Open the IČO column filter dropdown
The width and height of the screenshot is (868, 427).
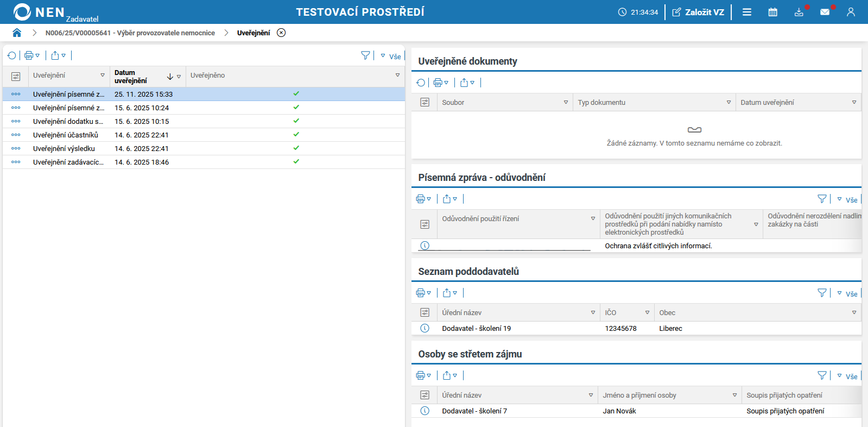click(647, 312)
